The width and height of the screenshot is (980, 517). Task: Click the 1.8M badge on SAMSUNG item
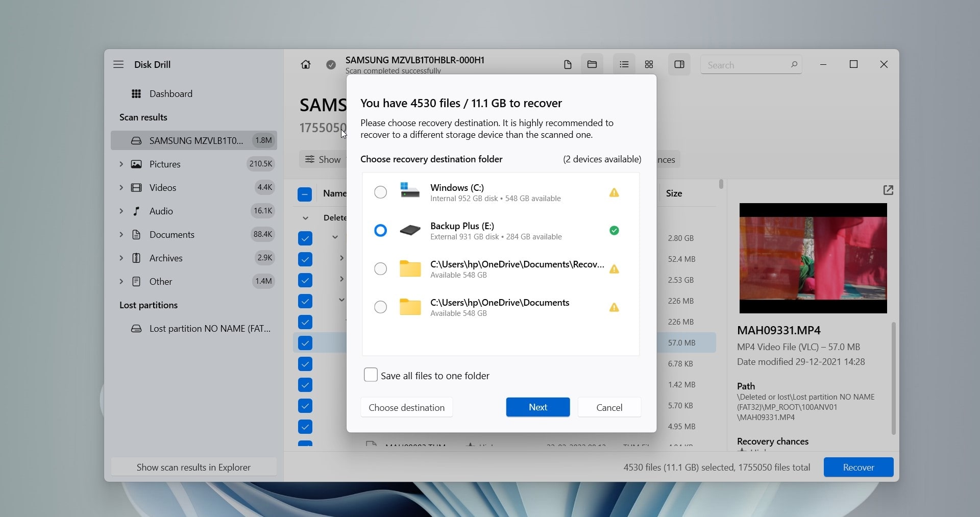tap(264, 140)
